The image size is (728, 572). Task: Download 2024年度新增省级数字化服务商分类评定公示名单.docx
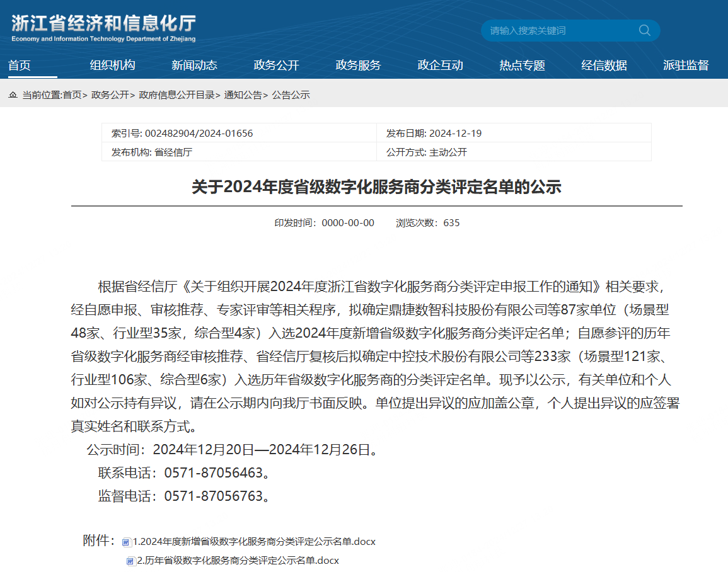[254, 542]
